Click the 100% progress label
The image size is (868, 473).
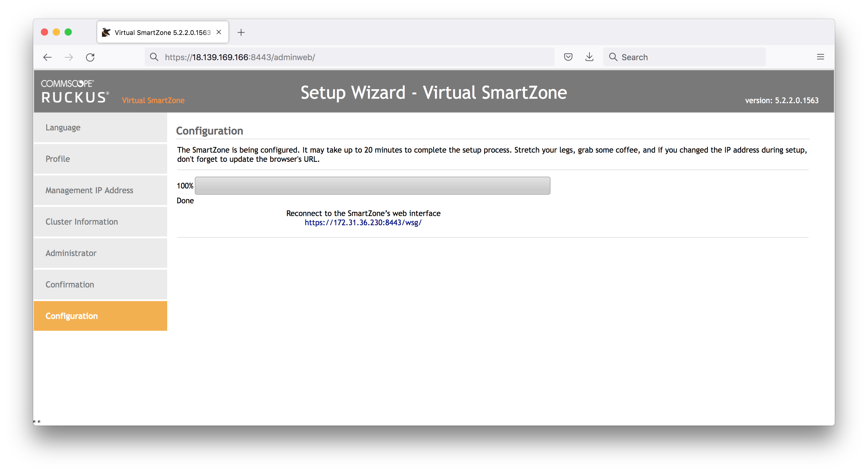click(x=185, y=186)
